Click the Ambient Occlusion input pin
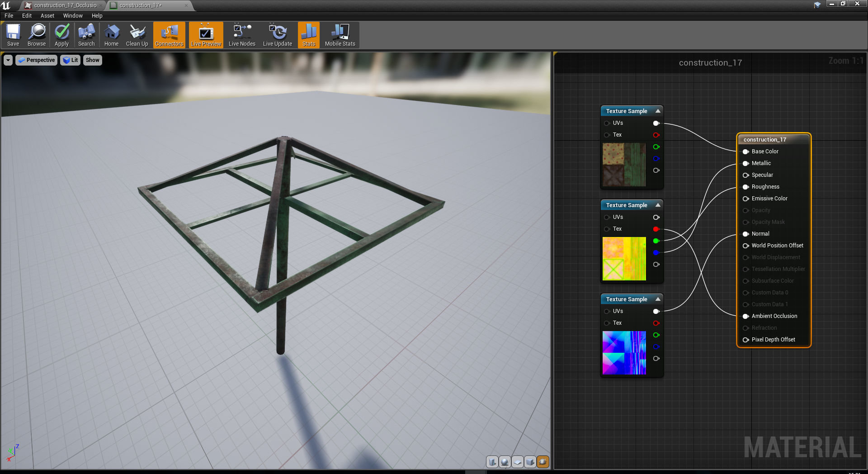 click(746, 316)
